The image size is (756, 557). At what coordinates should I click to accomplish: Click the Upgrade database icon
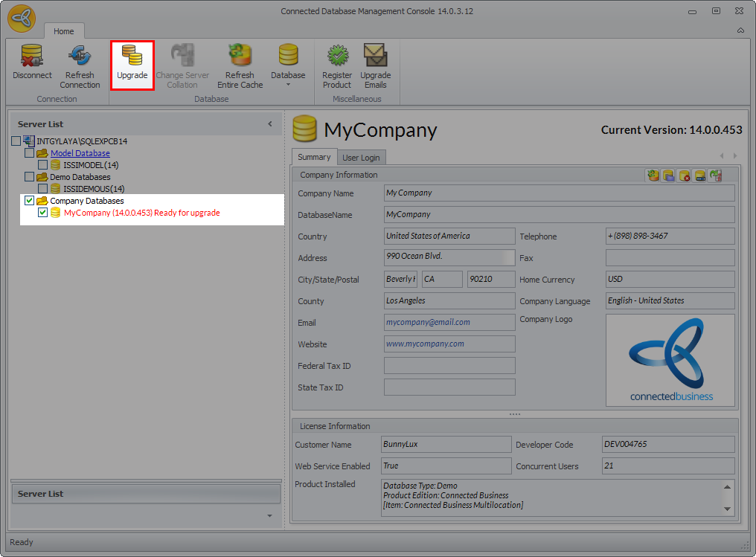tap(132, 64)
